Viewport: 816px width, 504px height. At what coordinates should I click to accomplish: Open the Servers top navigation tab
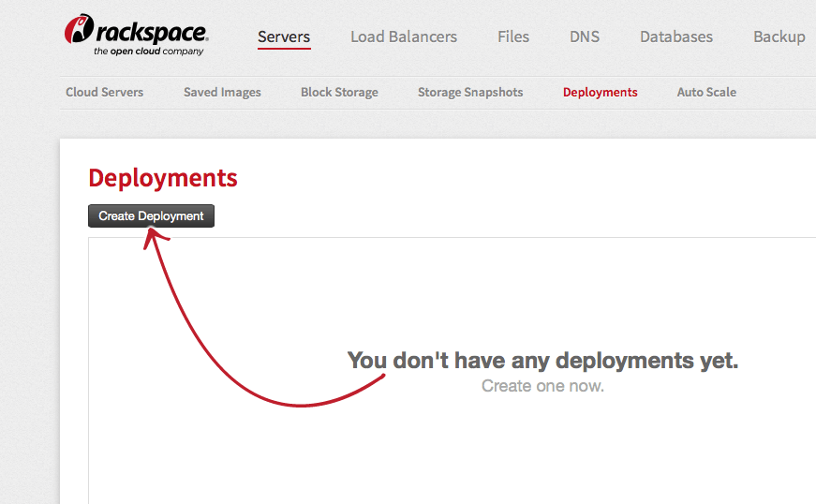[284, 37]
